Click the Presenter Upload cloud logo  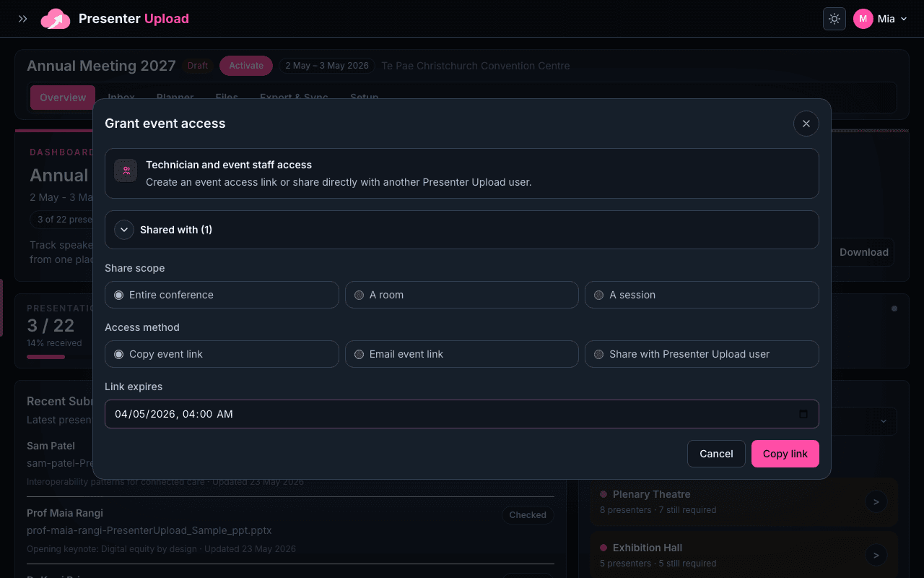click(x=56, y=19)
